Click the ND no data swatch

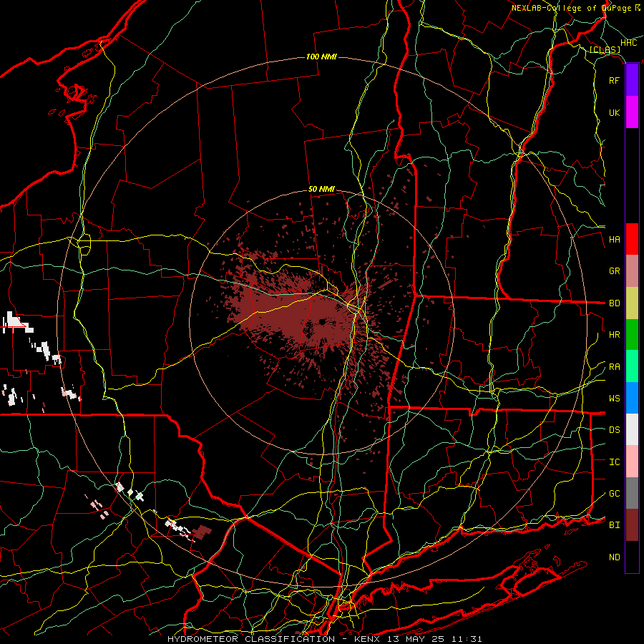632,557
